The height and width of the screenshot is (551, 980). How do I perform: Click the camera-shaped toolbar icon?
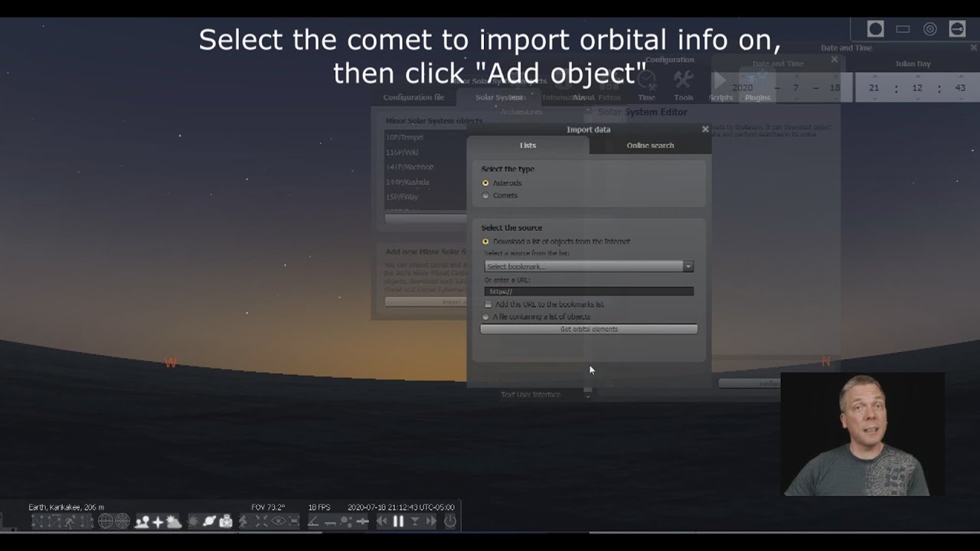point(226,521)
